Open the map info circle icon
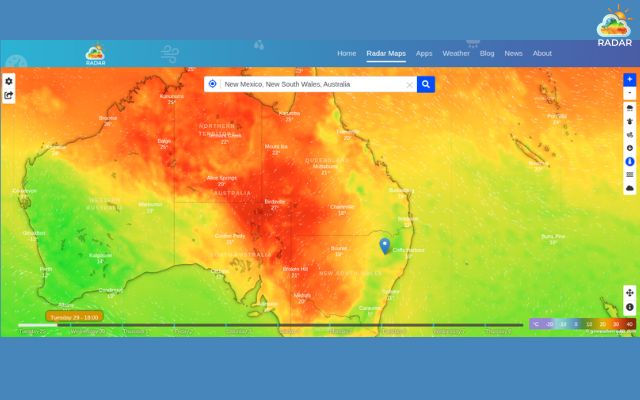This screenshot has width=640, height=400. pyautogui.click(x=629, y=307)
